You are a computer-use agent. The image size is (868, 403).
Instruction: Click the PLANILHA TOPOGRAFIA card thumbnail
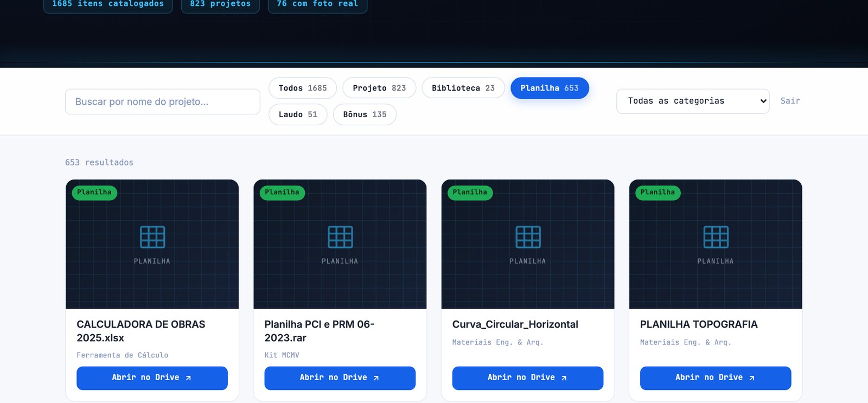click(716, 244)
